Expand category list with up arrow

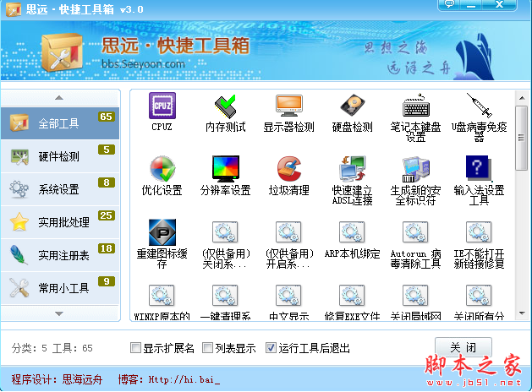pyautogui.click(x=60, y=98)
